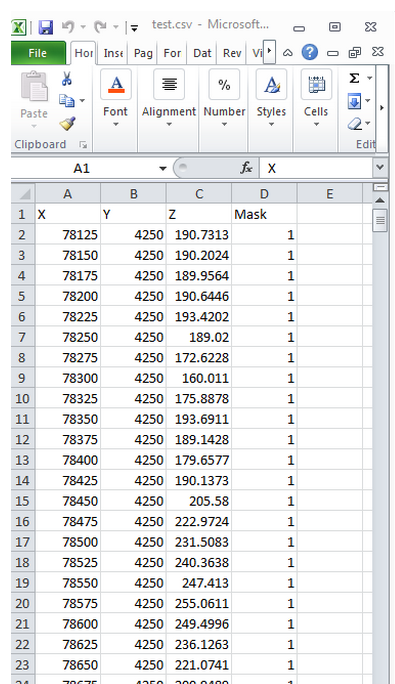This screenshot has height=684, width=395.
Task: Click the Redo arrow icon
Action: [100, 27]
